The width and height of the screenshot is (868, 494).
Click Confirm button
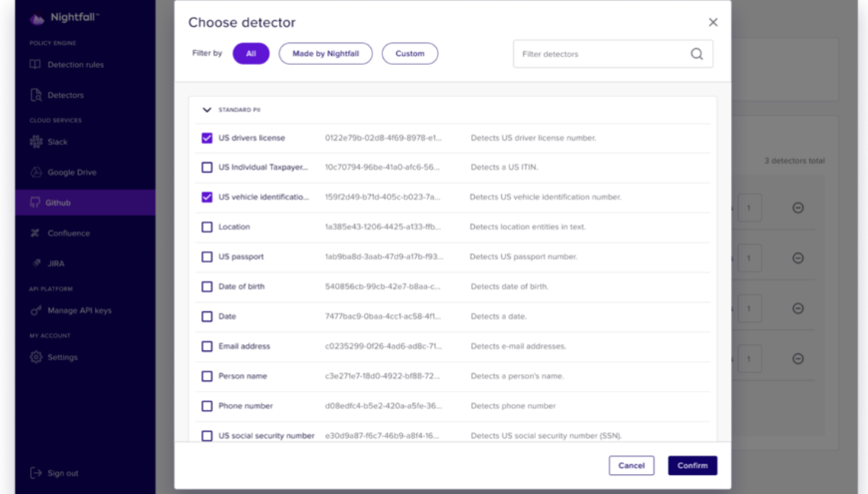coord(692,466)
